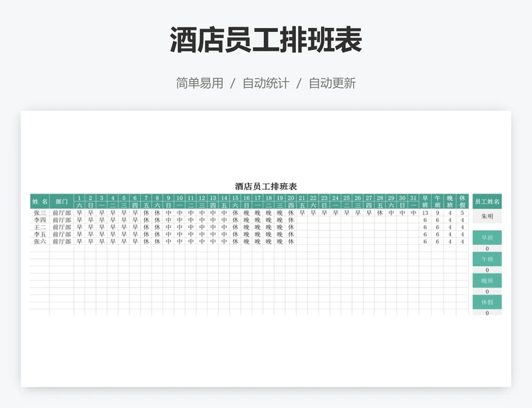Click the 晚班 summary box beside the table
Image resolution: width=532 pixels, height=408 pixels.
[x=487, y=281]
